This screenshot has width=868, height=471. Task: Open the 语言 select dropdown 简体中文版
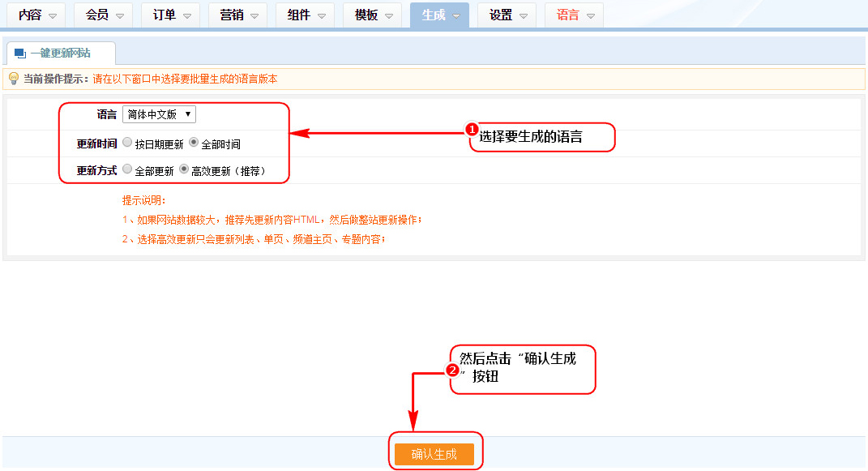click(x=159, y=115)
